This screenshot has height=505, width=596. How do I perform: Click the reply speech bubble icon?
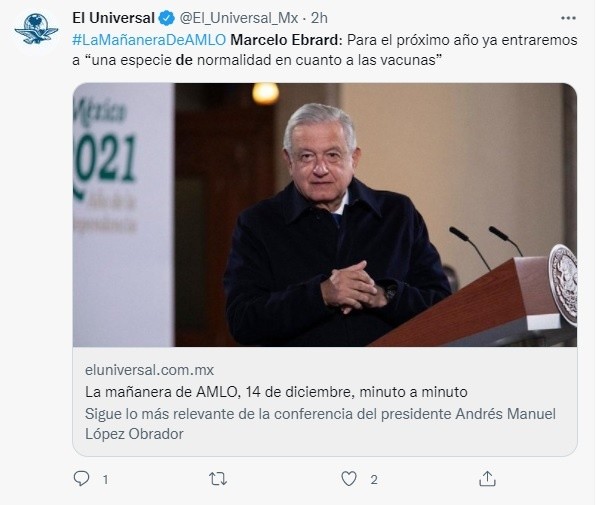pyautogui.click(x=81, y=478)
